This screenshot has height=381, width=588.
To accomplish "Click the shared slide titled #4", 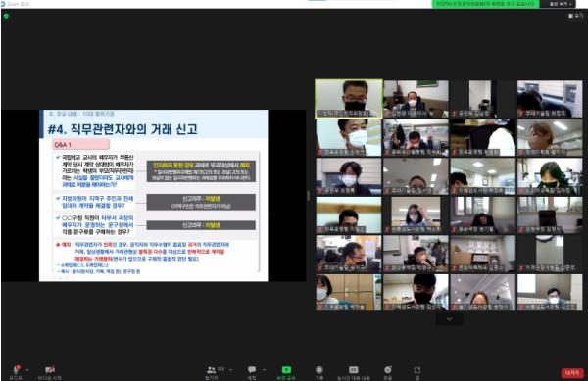I will [x=154, y=195].
